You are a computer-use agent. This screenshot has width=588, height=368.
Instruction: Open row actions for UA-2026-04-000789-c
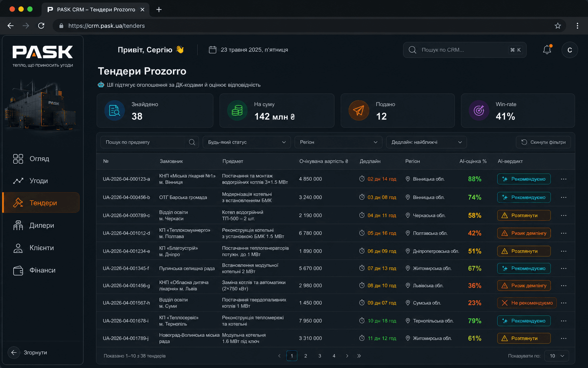pyautogui.click(x=564, y=216)
